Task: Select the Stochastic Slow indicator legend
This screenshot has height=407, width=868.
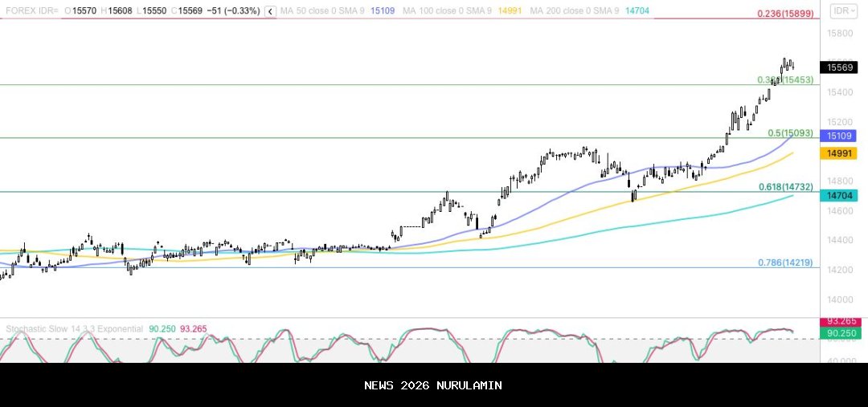Action: pyautogui.click(x=74, y=329)
